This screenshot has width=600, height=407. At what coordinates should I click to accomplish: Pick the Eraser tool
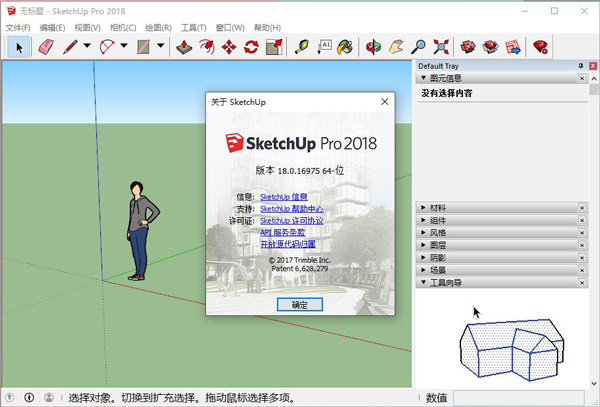46,47
